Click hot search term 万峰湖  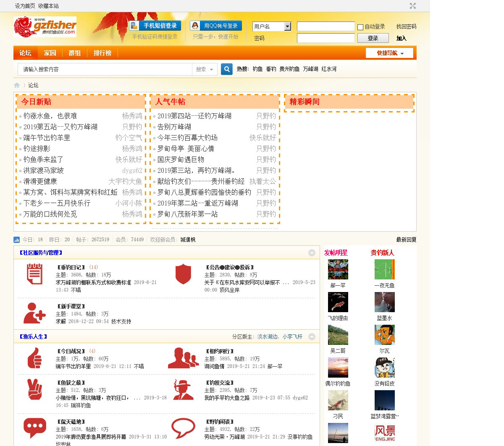coord(310,69)
